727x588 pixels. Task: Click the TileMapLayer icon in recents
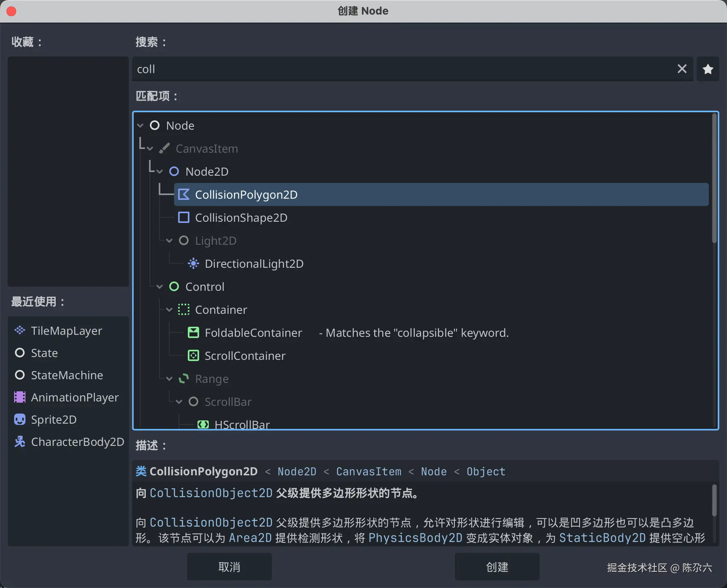coord(20,331)
